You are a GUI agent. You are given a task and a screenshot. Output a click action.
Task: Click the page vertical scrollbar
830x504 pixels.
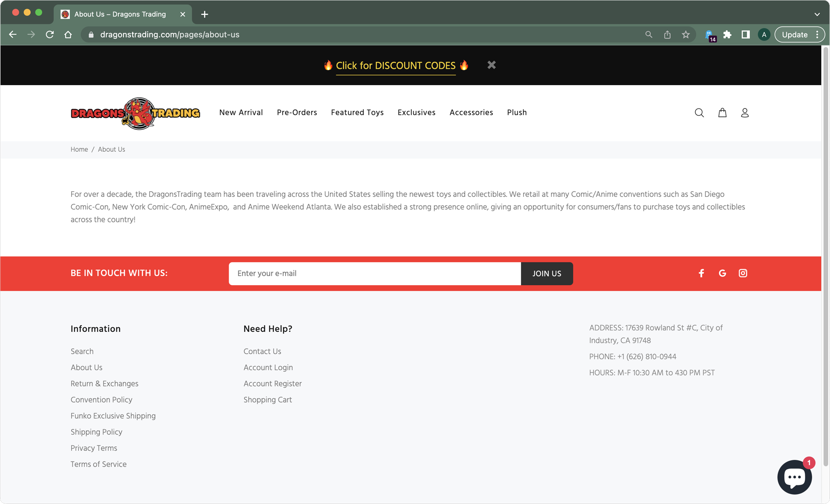pyautogui.click(x=826, y=256)
